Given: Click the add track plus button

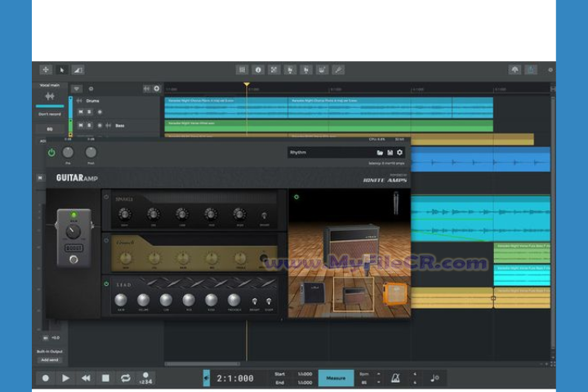Looking at the screenshot, I should (x=157, y=88).
